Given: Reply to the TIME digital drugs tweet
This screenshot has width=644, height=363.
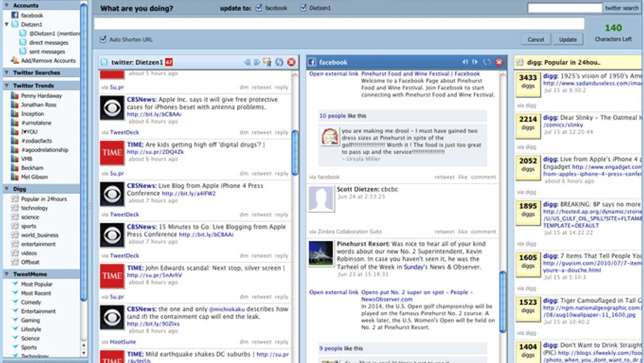Looking at the screenshot, I should [281, 173].
